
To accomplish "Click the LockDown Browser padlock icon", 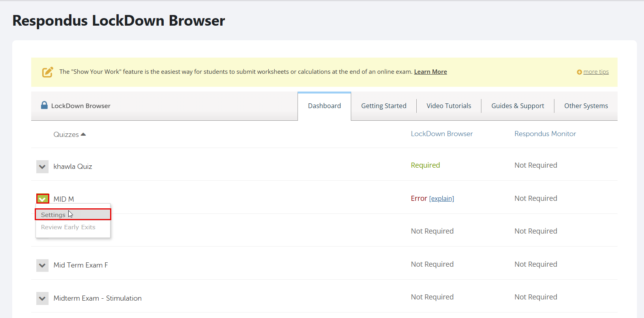I will 44,105.
